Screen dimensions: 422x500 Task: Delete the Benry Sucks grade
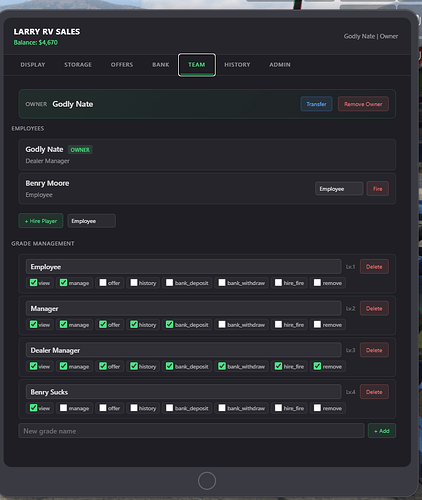point(374,392)
